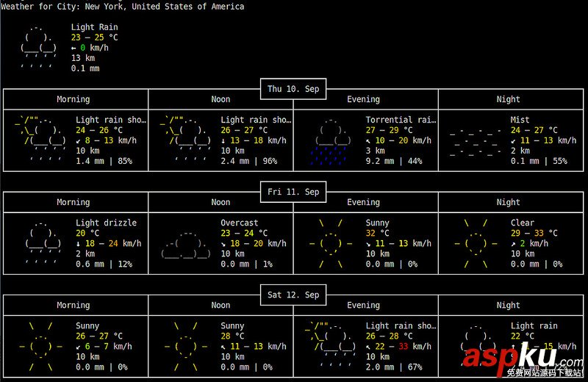The width and height of the screenshot is (588, 382).
Task: Click Evening header under Fri 11. Sep
Action: [x=363, y=203]
